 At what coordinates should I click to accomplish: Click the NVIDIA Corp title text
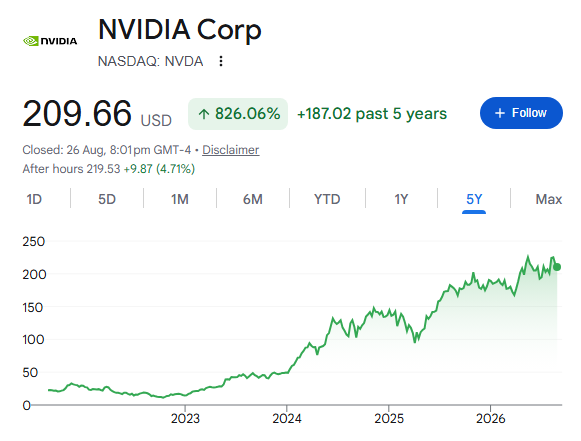click(180, 29)
